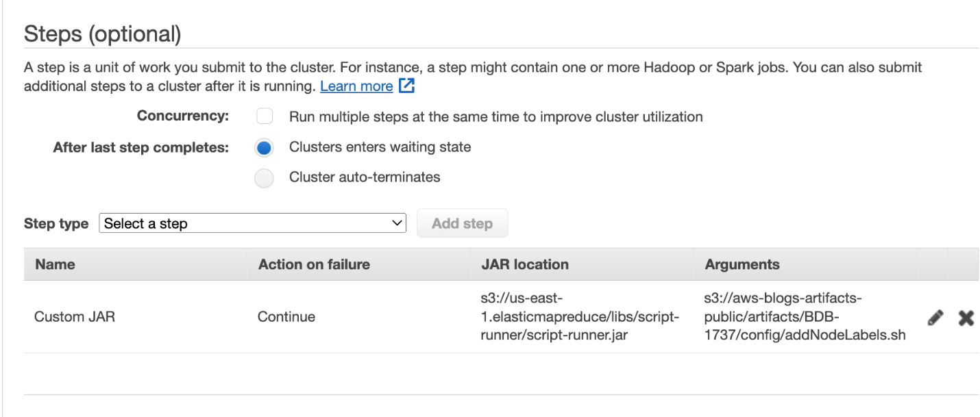This screenshot has width=980, height=417.
Task: Open the Learn more link
Action: [356, 86]
